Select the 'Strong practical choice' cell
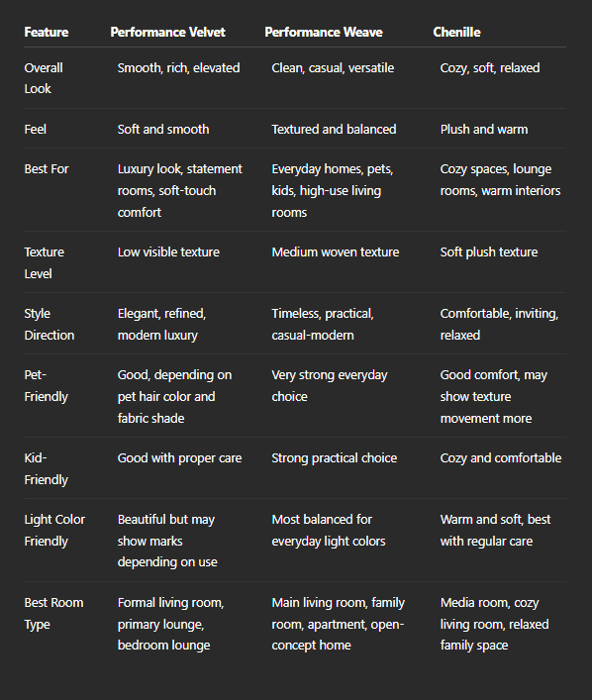 tap(334, 458)
